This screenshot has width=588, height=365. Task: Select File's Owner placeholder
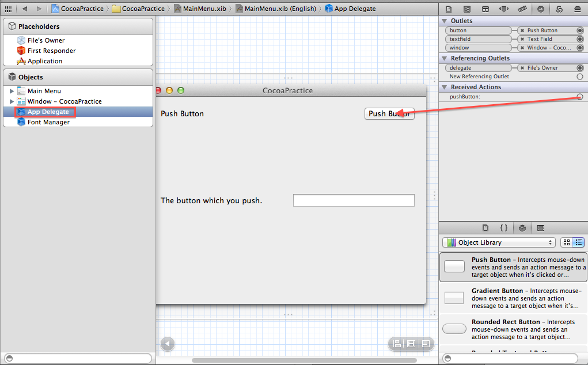pyautogui.click(x=78, y=40)
